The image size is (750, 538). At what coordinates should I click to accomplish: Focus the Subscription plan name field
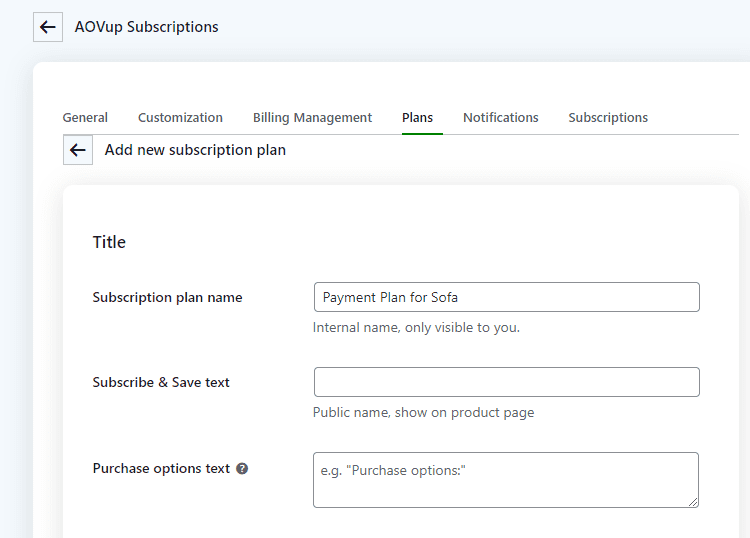[507, 297]
